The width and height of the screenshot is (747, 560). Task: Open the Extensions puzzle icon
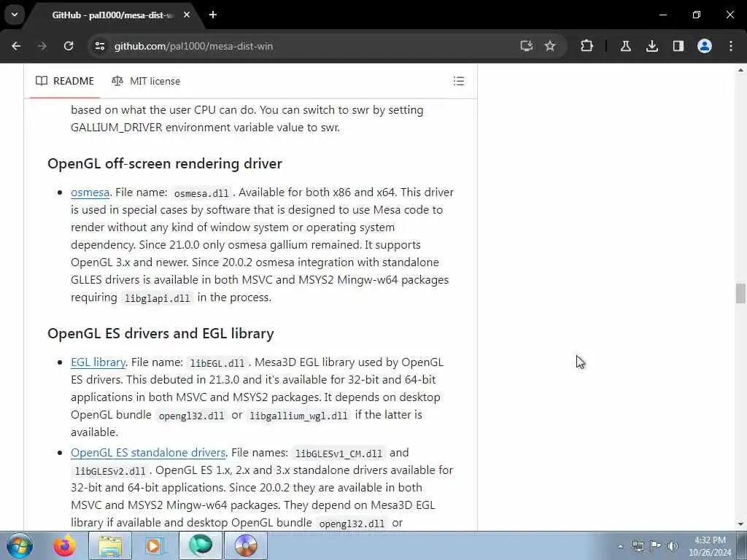(587, 46)
